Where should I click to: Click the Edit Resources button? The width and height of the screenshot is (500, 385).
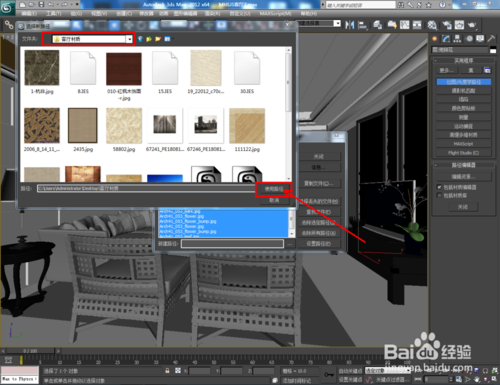[463, 176]
